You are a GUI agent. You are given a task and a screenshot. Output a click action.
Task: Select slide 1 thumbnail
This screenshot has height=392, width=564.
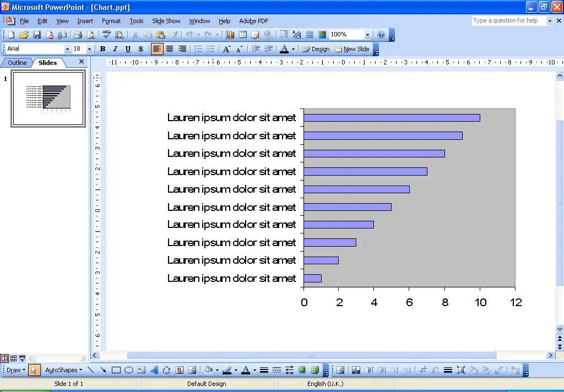tap(48, 99)
